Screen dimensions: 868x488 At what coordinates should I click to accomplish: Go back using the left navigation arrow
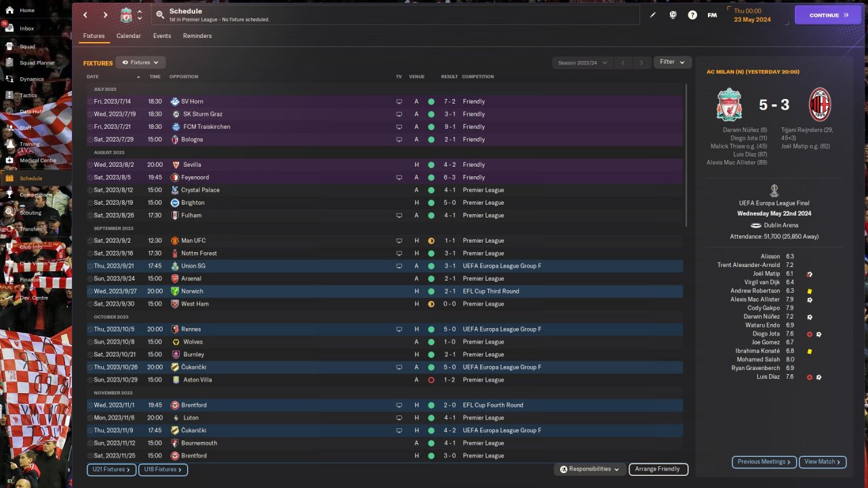[85, 15]
